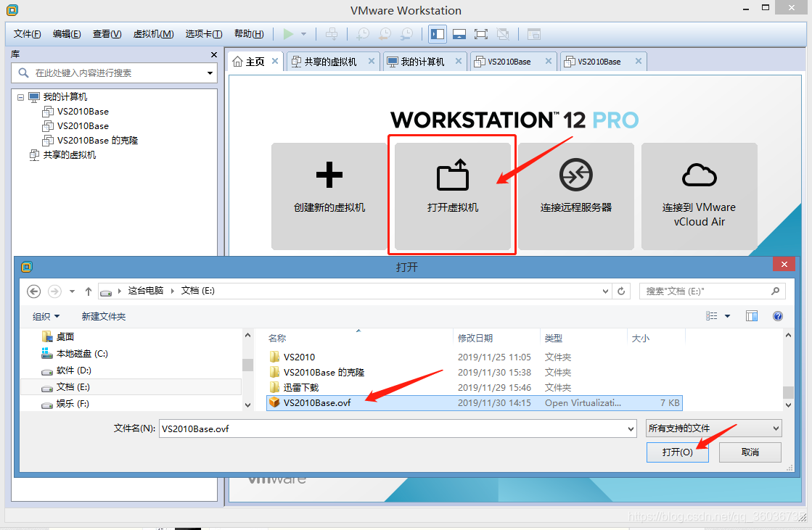This screenshot has width=812, height=530.
Task: Click the Full Screen mode toolbar icon
Action: 481,34
